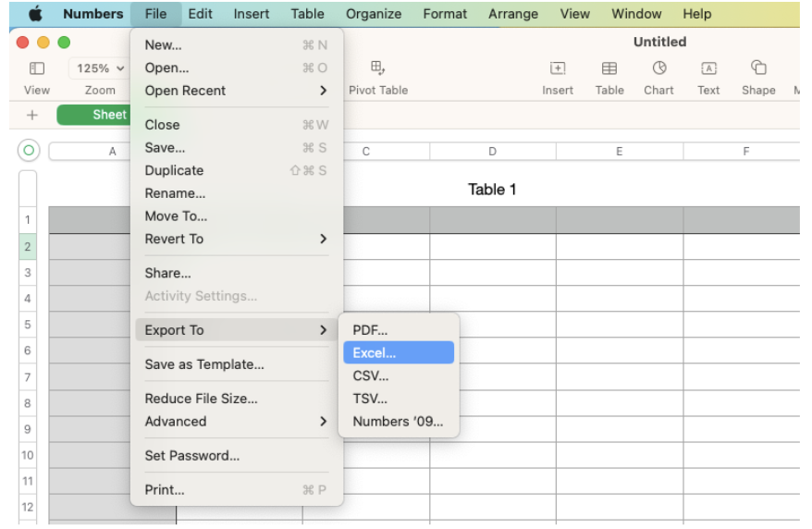Open the Help menu
Image resolution: width=812 pixels, height=529 pixels.
coord(696,14)
